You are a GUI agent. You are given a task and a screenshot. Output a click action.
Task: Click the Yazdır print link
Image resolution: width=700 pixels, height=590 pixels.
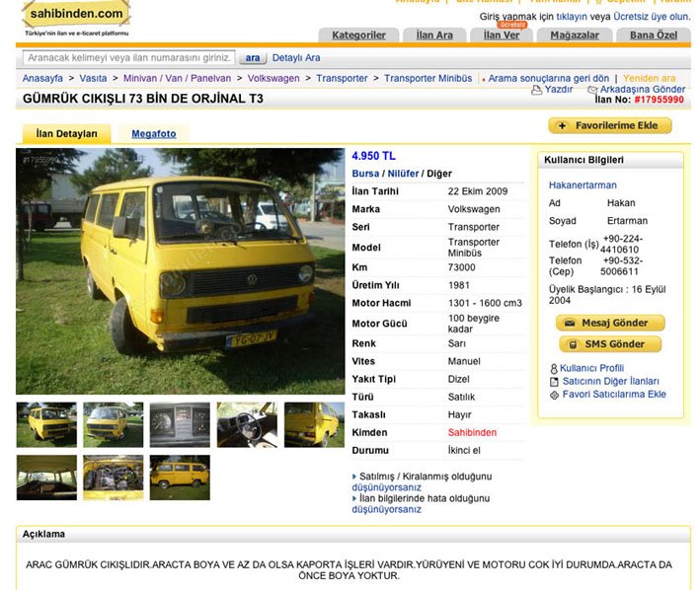[x=559, y=89]
